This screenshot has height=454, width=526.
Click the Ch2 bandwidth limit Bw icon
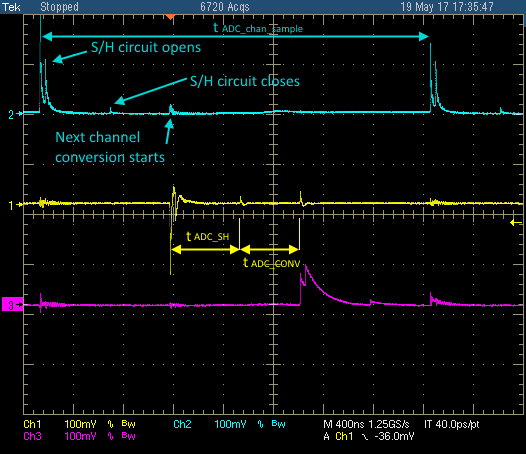click(278, 424)
